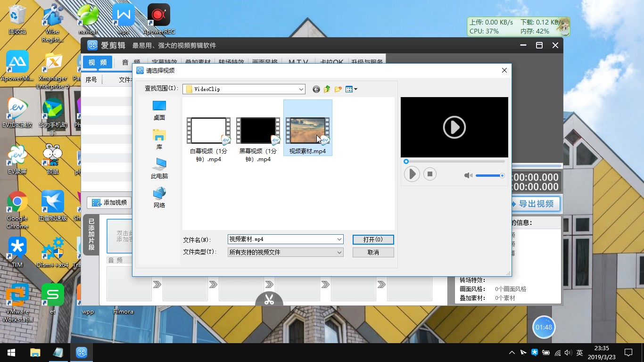Open the 硕鼠 desktop shortcut
The image size is (644, 362).
click(53, 159)
